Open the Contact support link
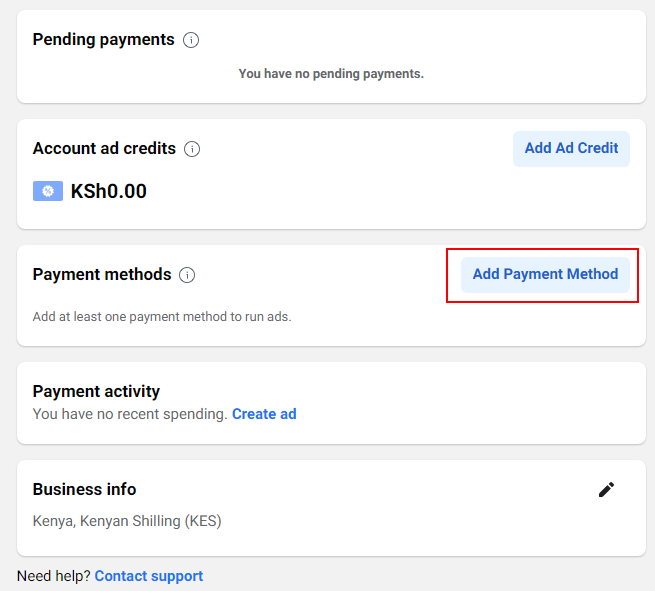This screenshot has height=591, width=655. click(149, 576)
